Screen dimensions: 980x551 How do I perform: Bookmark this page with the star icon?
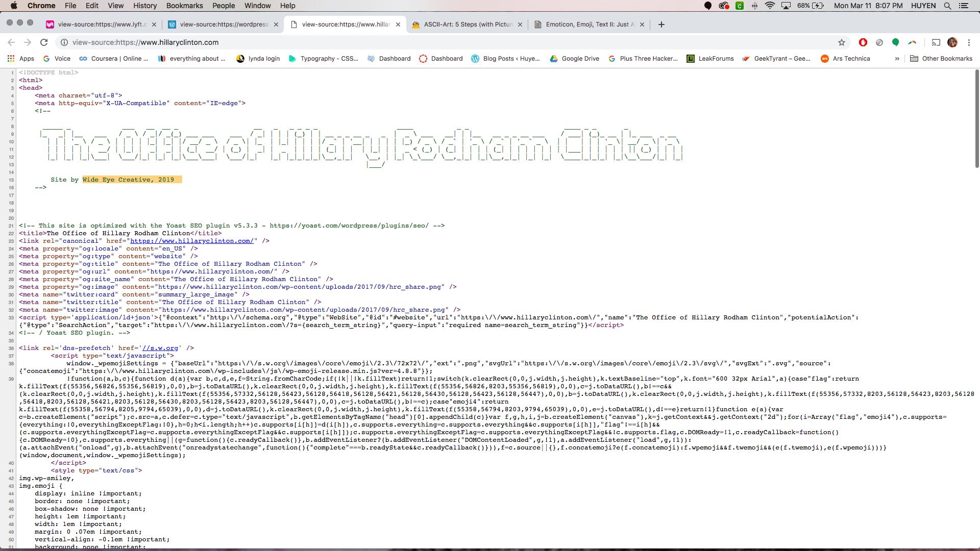pos(842,42)
